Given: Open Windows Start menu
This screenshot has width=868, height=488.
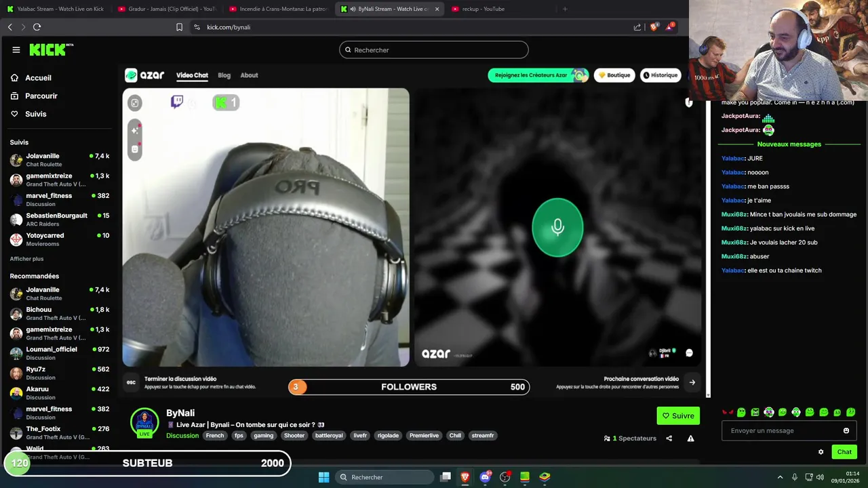Looking at the screenshot, I should (323, 477).
